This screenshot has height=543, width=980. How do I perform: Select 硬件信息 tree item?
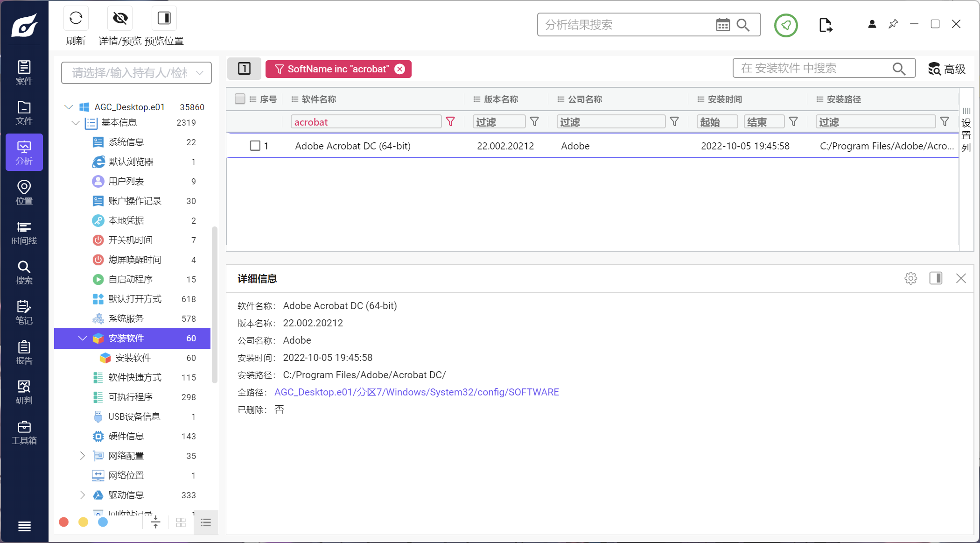coord(133,436)
